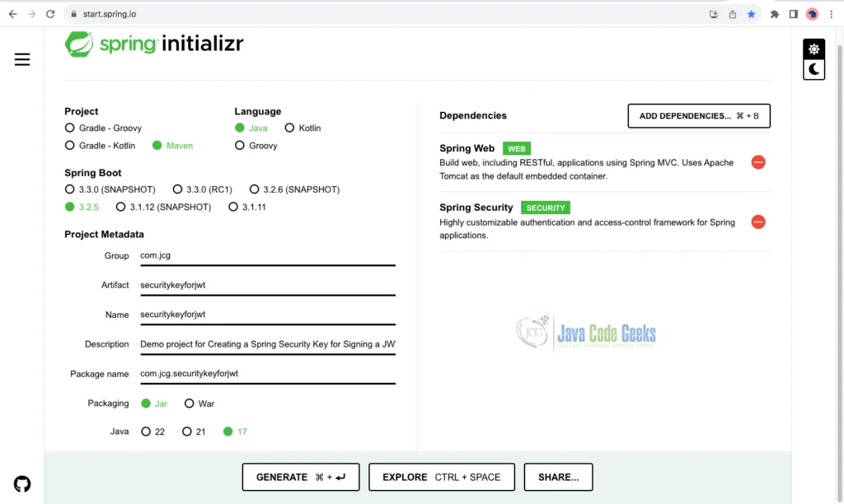Select Java version 17
This screenshot has height=504, width=844.
click(x=235, y=432)
